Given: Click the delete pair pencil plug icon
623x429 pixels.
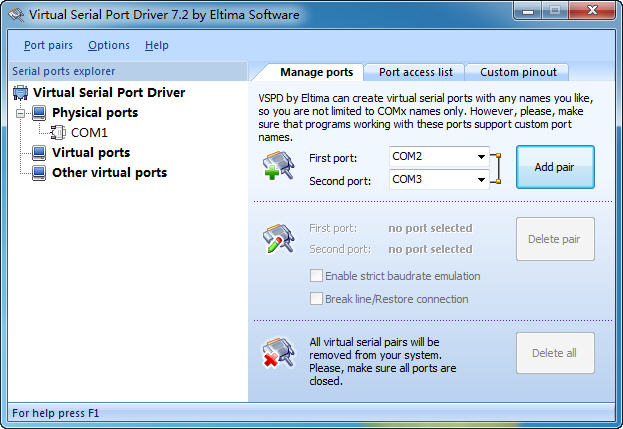Looking at the screenshot, I should click(x=276, y=238).
